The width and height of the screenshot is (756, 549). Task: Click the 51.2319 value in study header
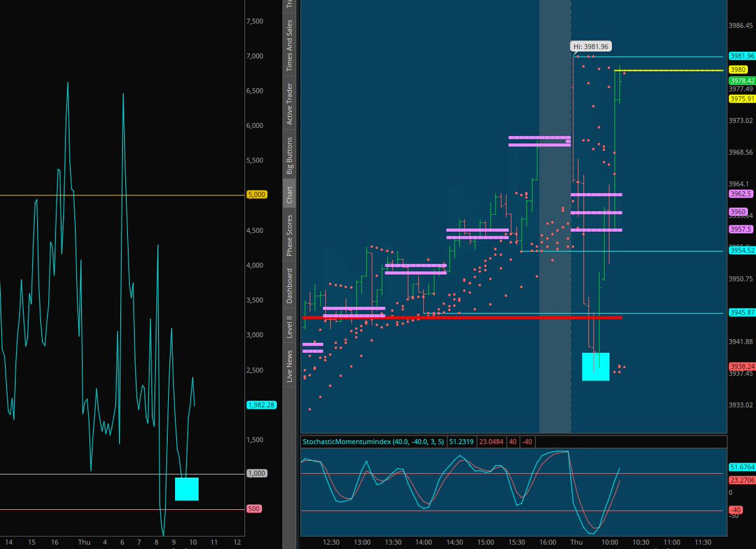point(462,442)
